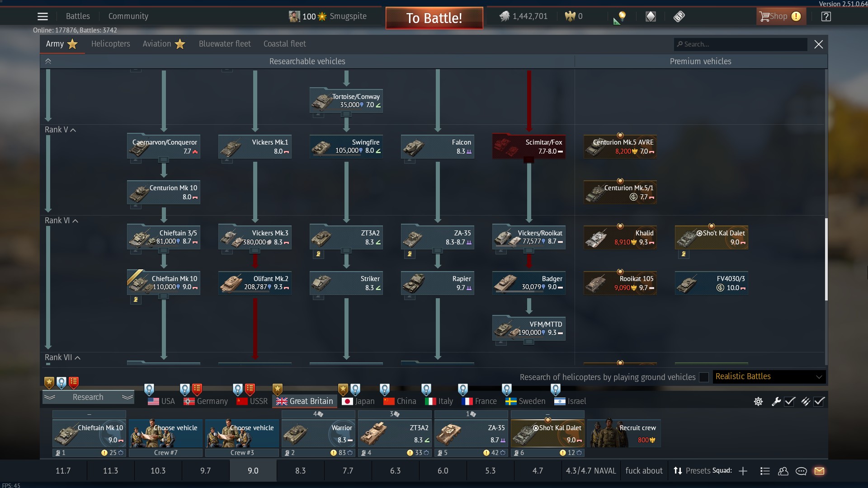Open the Realistic Battles dropdown
The width and height of the screenshot is (868, 488).
coord(769,377)
